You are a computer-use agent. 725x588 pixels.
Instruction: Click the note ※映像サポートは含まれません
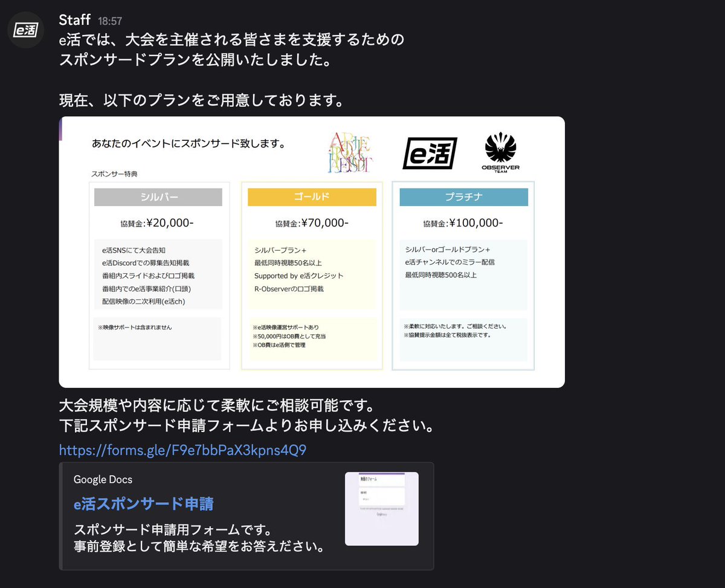(135, 327)
